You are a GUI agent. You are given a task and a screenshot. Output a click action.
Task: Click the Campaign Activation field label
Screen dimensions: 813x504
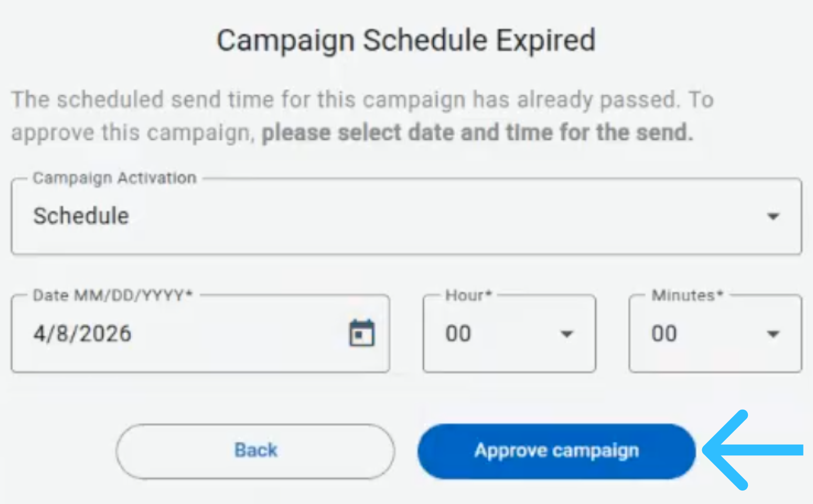tap(114, 178)
